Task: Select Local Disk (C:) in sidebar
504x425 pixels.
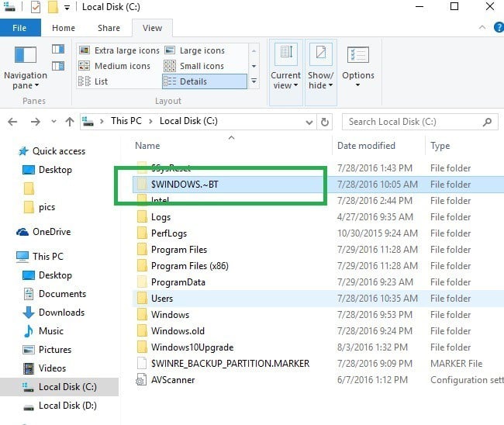Action: tap(60, 387)
